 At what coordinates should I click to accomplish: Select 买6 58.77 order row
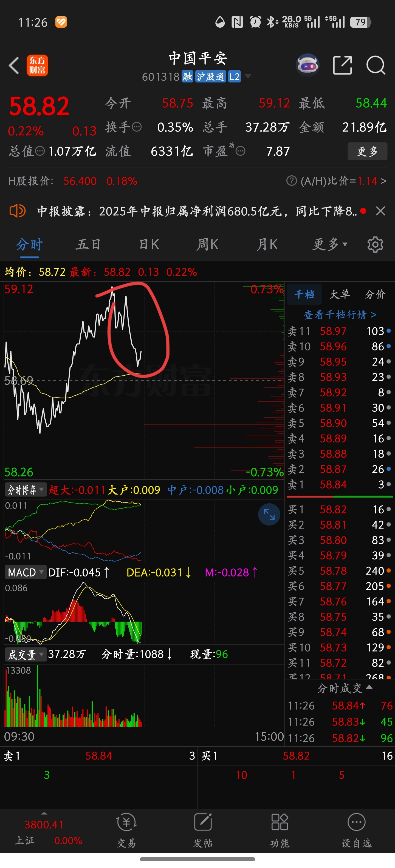(x=339, y=586)
